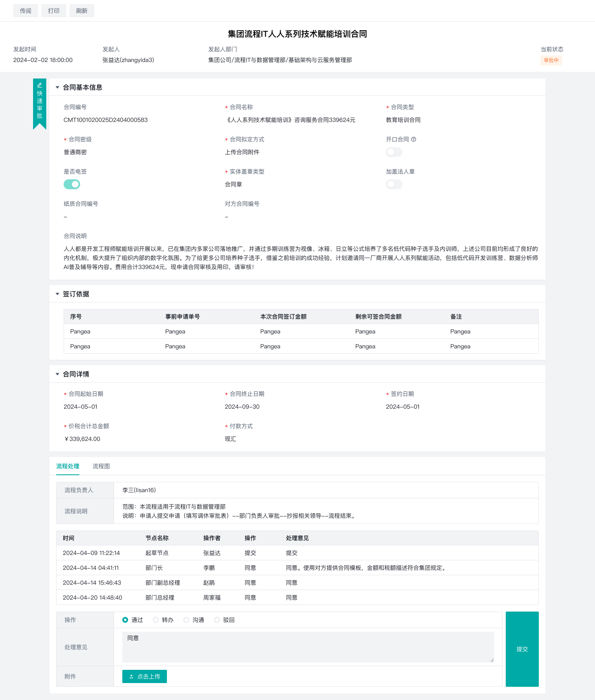Screen dimensions: 595x700
Task: Enable the 加盖法人章 switch
Action: point(394,184)
